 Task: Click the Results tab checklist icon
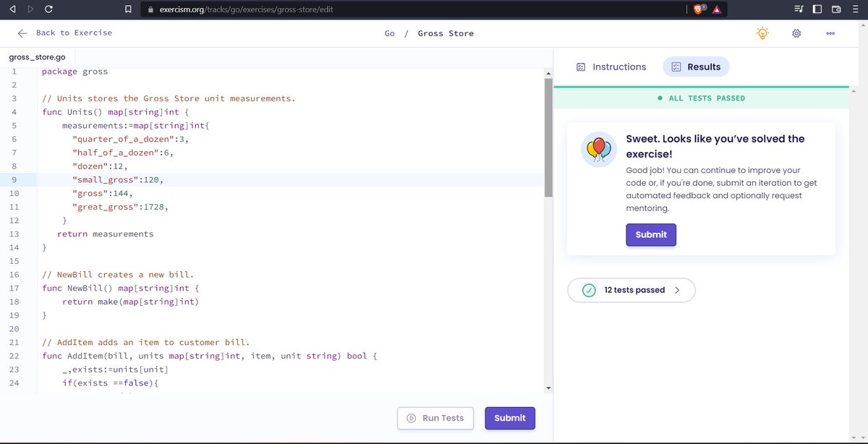click(x=676, y=67)
